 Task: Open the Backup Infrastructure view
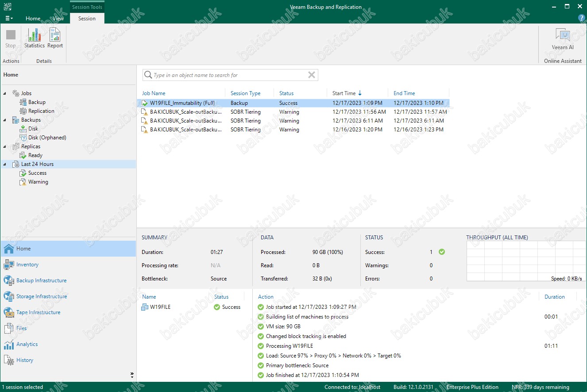pyautogui.click(x=68, y=281)
